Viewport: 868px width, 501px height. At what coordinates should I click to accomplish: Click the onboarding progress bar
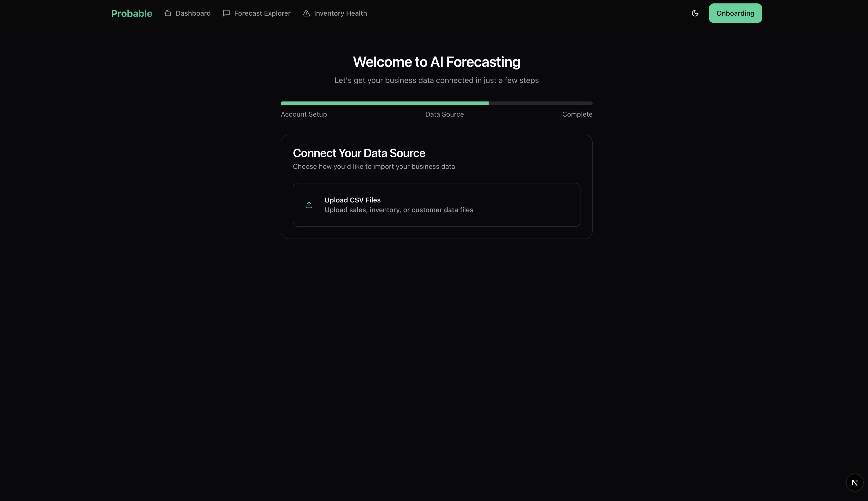point(384,103)
